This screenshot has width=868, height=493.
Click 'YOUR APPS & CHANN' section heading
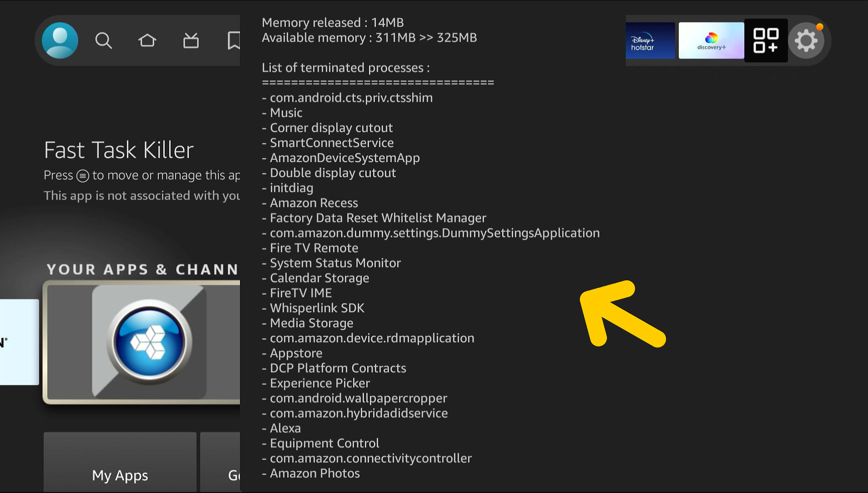click(x=142, y=269)
